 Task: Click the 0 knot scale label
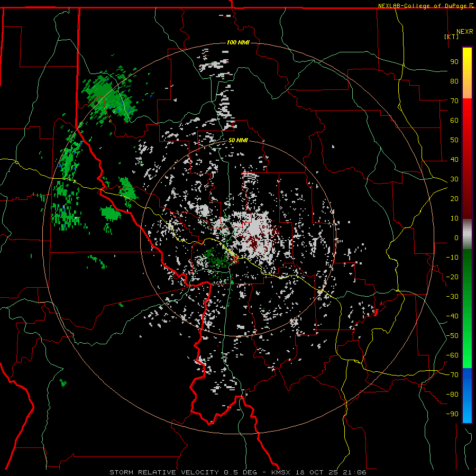pos(456,238)
